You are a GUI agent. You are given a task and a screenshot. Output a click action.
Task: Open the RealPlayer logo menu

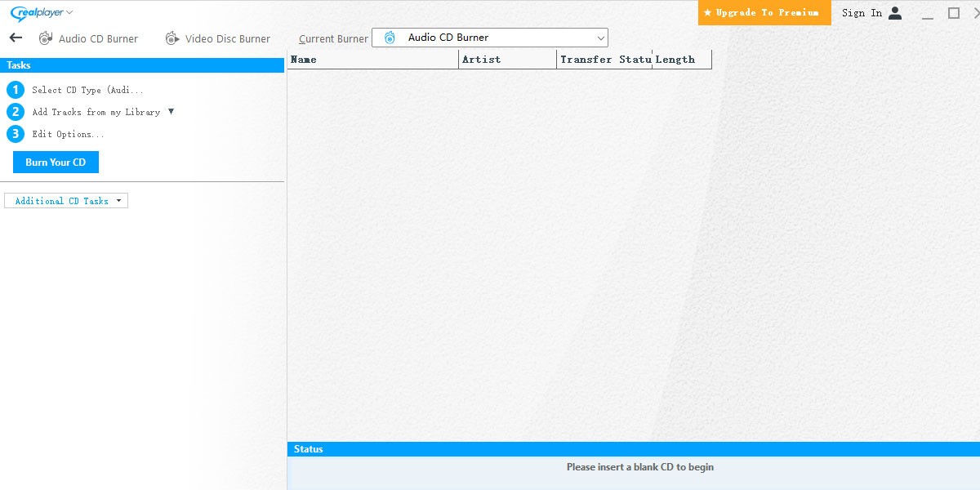[42, 12]
